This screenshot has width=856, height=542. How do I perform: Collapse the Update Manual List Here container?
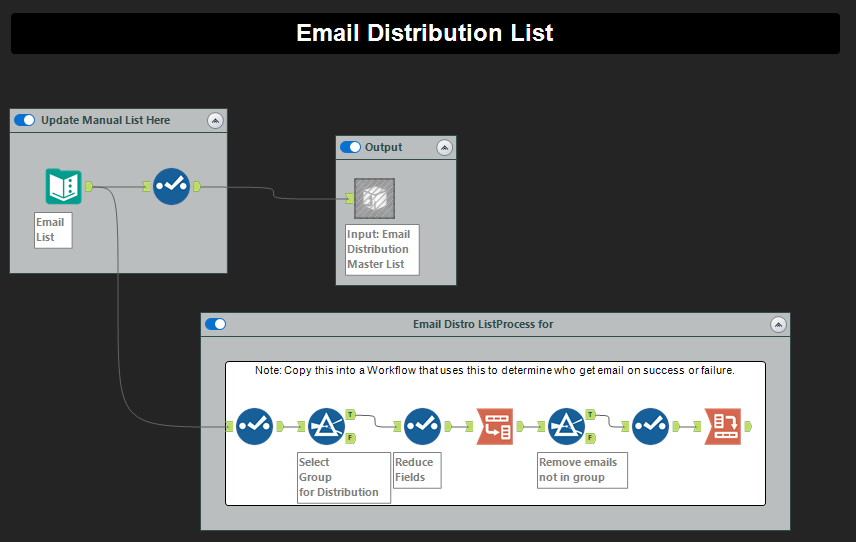tap(215, 120)
